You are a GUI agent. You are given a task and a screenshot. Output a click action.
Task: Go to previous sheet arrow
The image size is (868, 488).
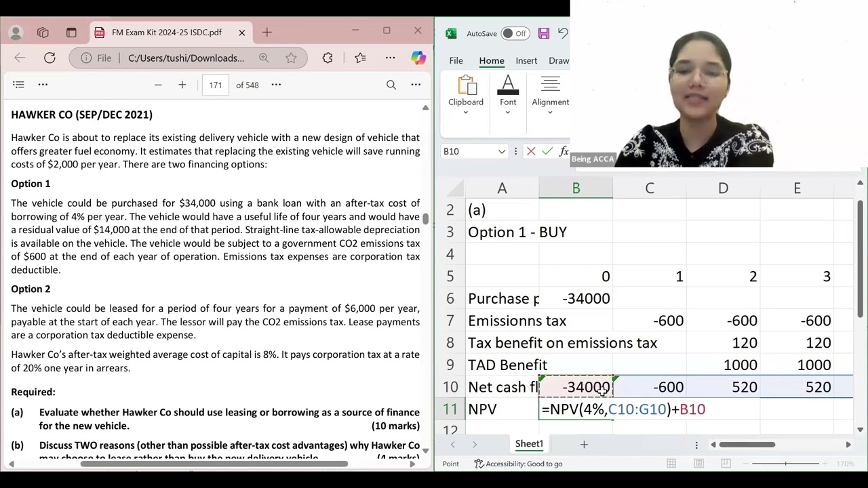[x=452, y=445]
